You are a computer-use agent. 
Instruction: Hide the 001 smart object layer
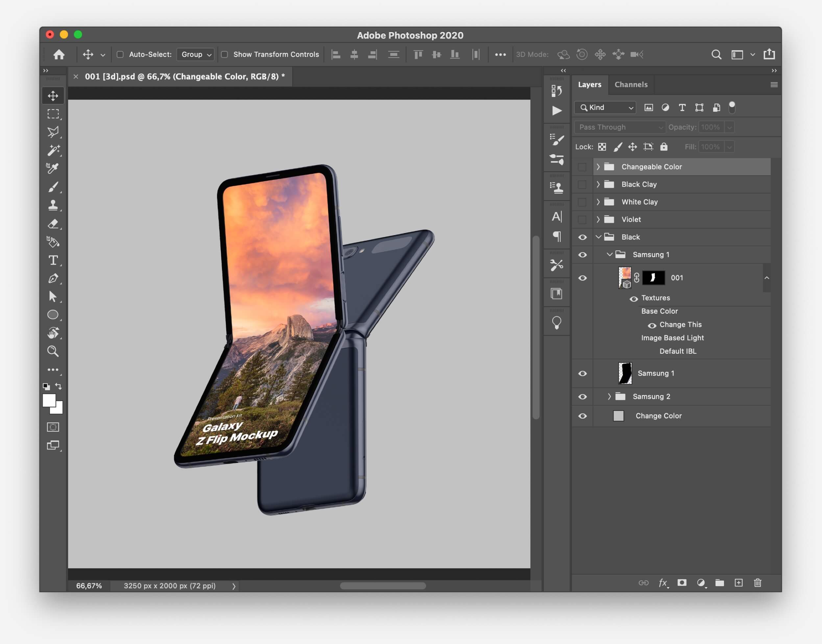point(582,278)
